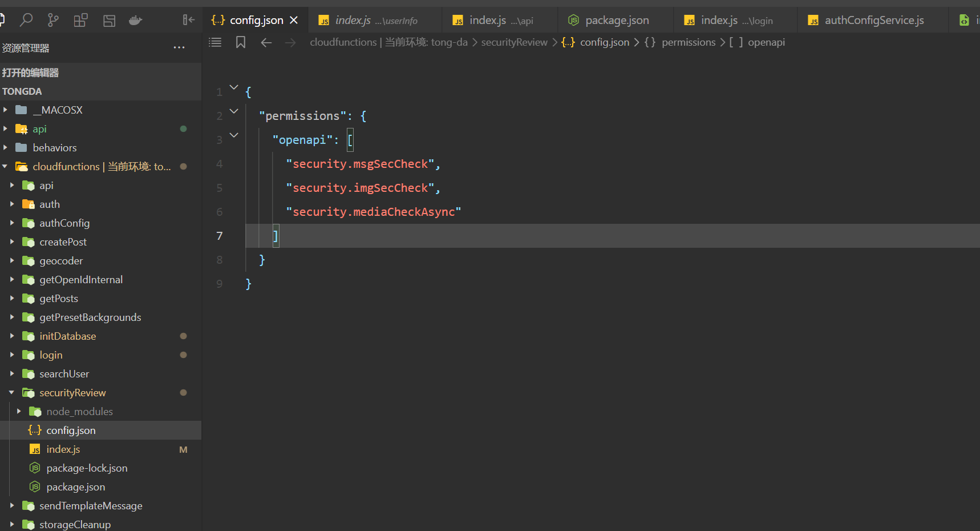Open the Source Control branch icon
Viewport: 980px width, 531px height.
pos(53,21)
